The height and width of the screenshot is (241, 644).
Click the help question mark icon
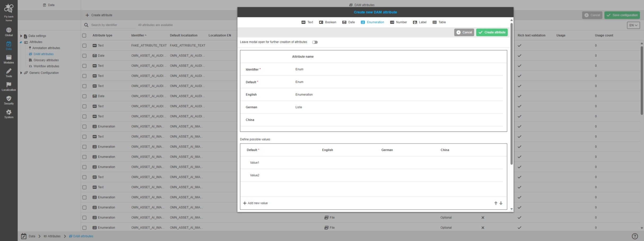click(x=635, y=236)
